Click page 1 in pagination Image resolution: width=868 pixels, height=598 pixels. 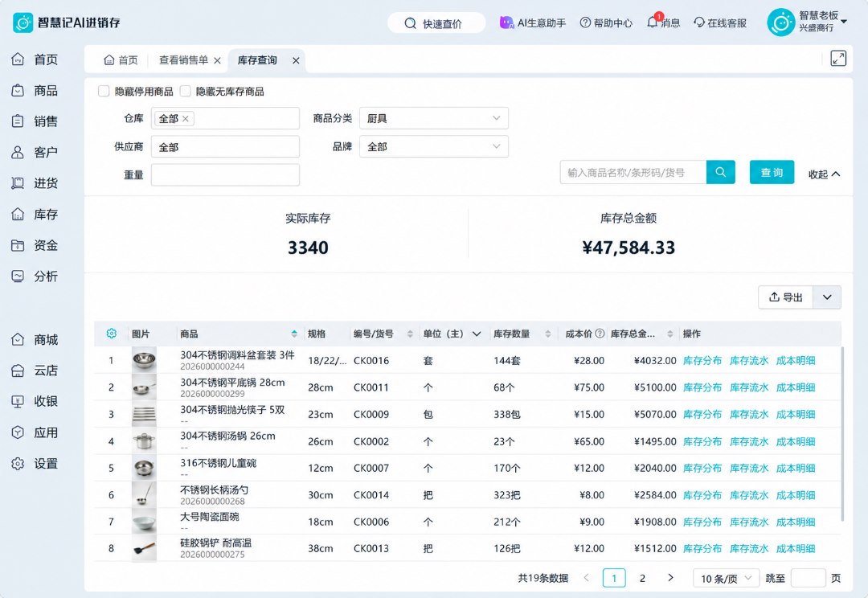614,578
